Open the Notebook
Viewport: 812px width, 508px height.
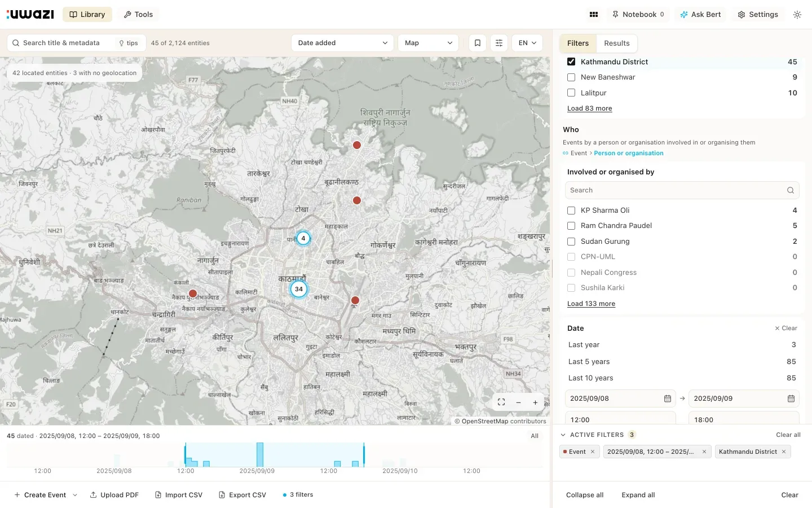click(x=638, y=15)
